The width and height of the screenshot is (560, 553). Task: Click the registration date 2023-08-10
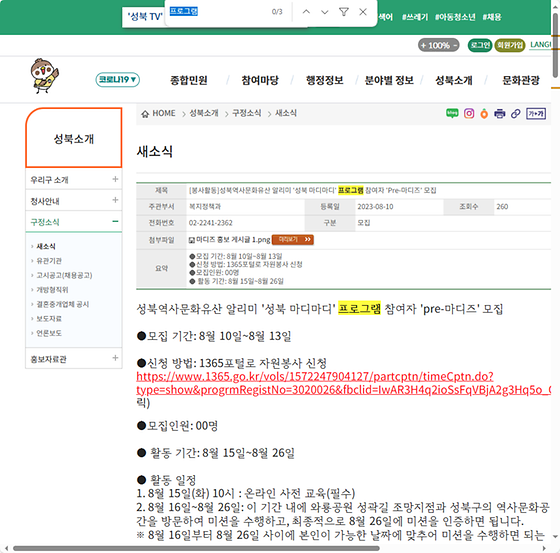pos(375,206)
